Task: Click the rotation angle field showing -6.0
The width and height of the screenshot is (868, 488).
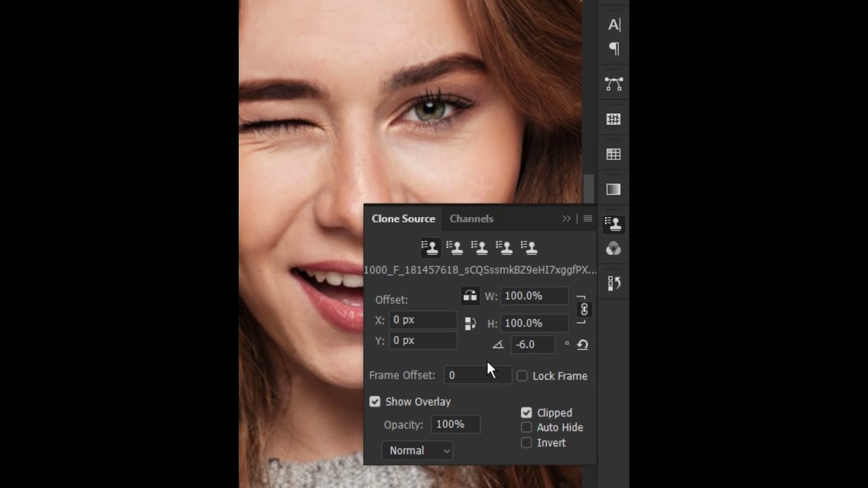Action: click(x=533, y=344)
